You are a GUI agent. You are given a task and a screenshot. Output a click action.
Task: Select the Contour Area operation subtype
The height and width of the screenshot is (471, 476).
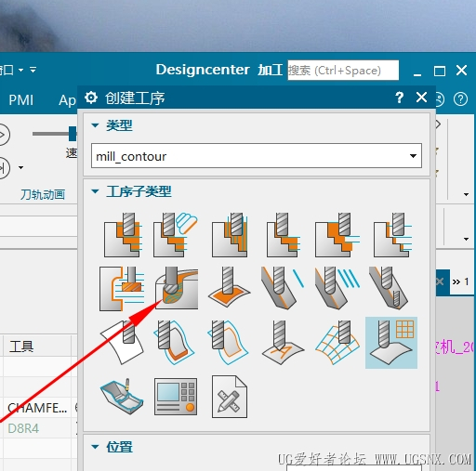point(229,287)
